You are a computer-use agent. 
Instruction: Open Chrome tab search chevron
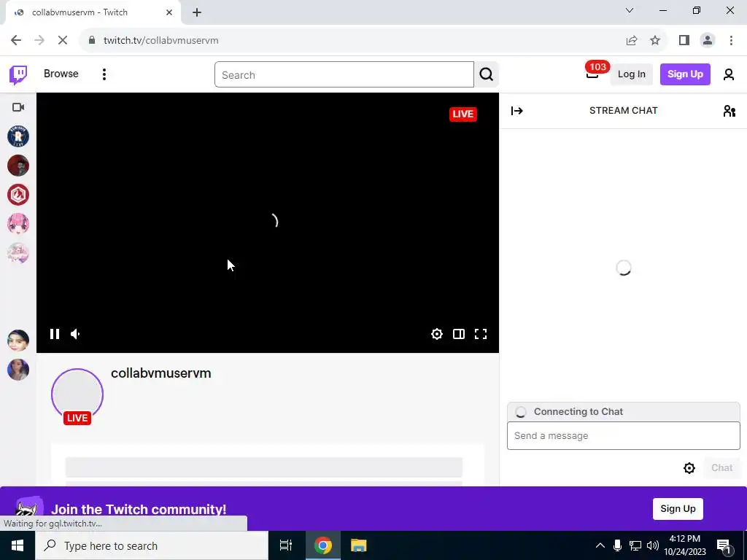click(630, 10)
